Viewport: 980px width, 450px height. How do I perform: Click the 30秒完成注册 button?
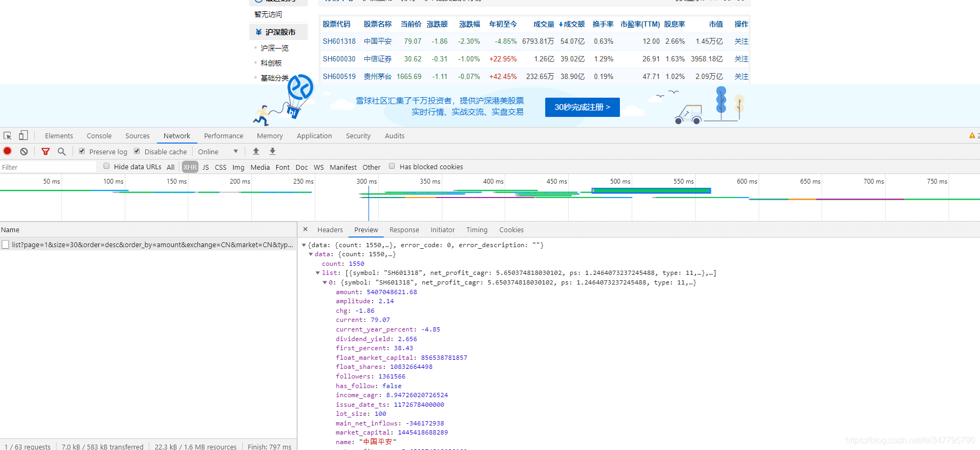coord(582,107)
